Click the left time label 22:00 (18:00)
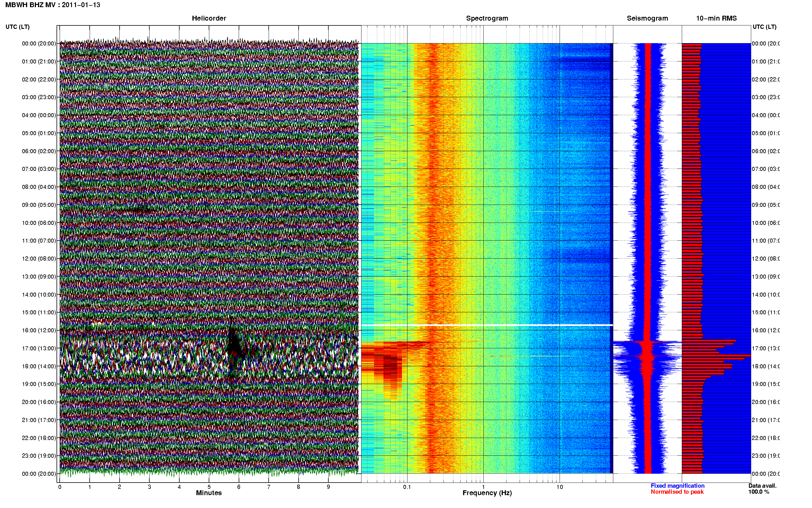This screenshot has width=812, height=508. point(39,438)
